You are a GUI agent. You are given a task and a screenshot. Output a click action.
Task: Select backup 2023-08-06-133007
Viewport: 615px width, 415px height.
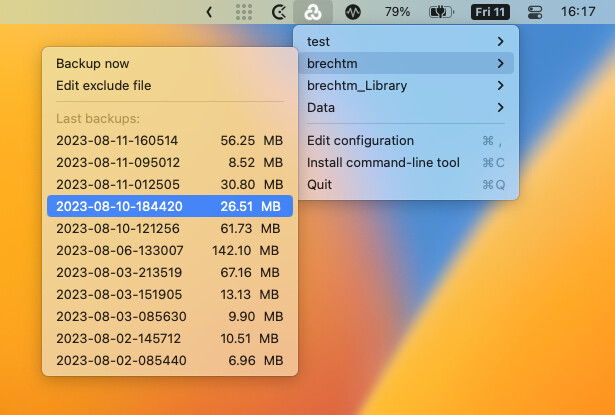[x=170, y=250]
